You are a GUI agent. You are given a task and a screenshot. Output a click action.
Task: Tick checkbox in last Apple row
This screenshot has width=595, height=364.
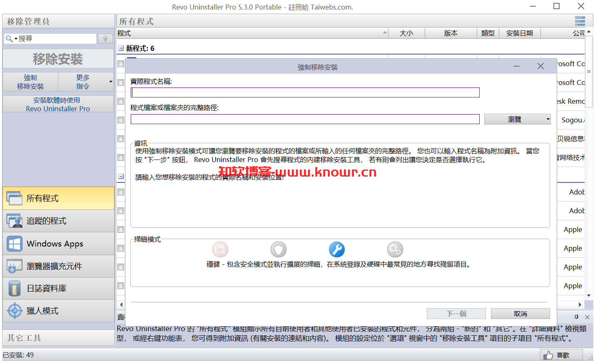121,286
